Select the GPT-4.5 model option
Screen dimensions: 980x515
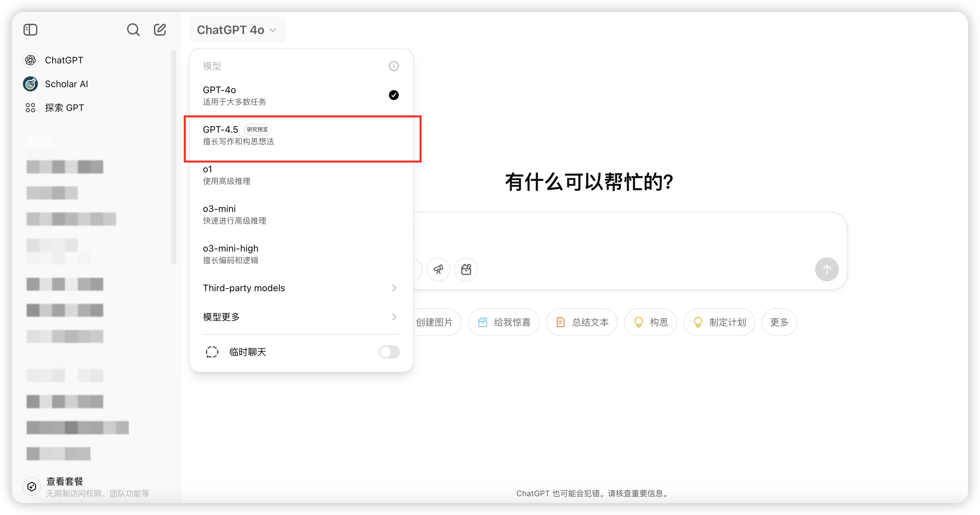click(x=301, y=135)
